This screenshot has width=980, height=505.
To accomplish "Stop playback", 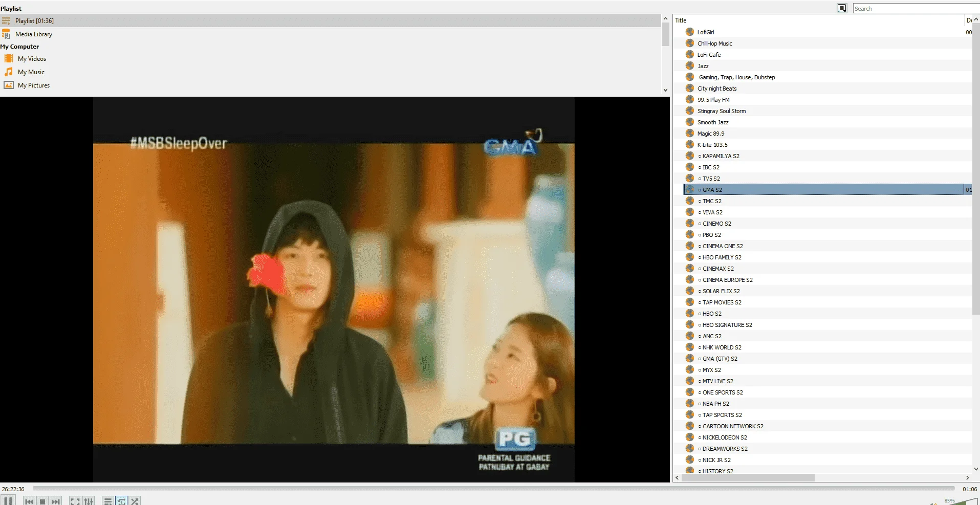I will tap(42, 501).
